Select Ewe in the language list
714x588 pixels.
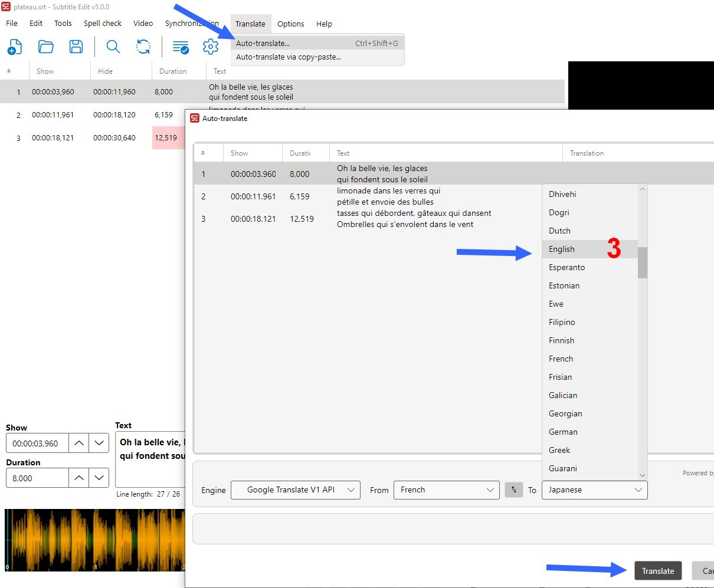click(x=589, y=304)
